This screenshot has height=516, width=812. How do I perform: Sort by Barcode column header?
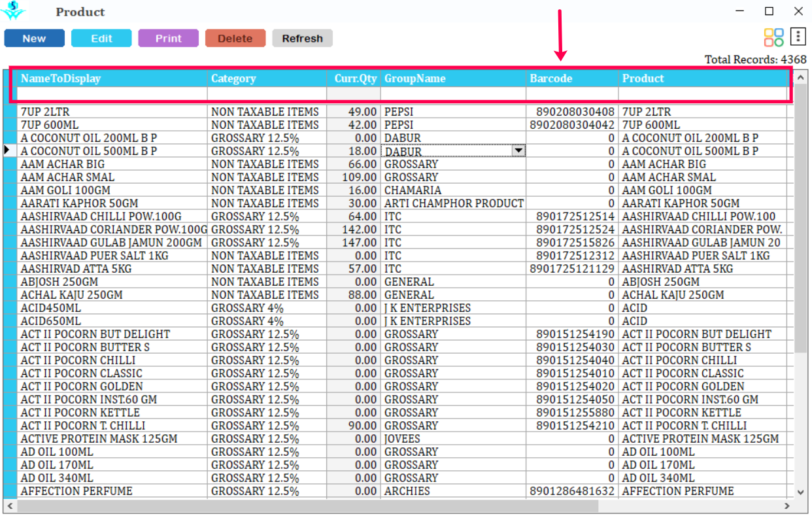tap(572, 78)
